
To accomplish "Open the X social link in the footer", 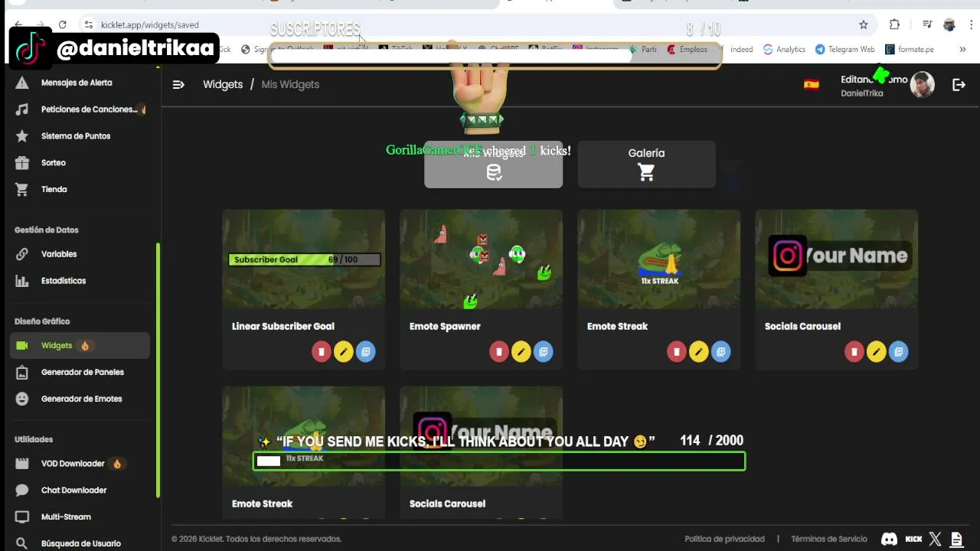I will 935,539.
